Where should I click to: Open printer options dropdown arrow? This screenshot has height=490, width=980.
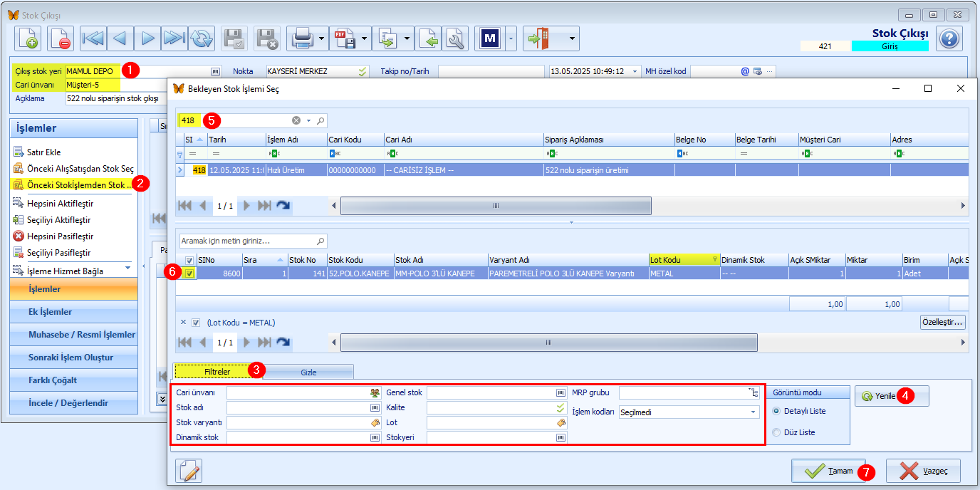point(323,38)
